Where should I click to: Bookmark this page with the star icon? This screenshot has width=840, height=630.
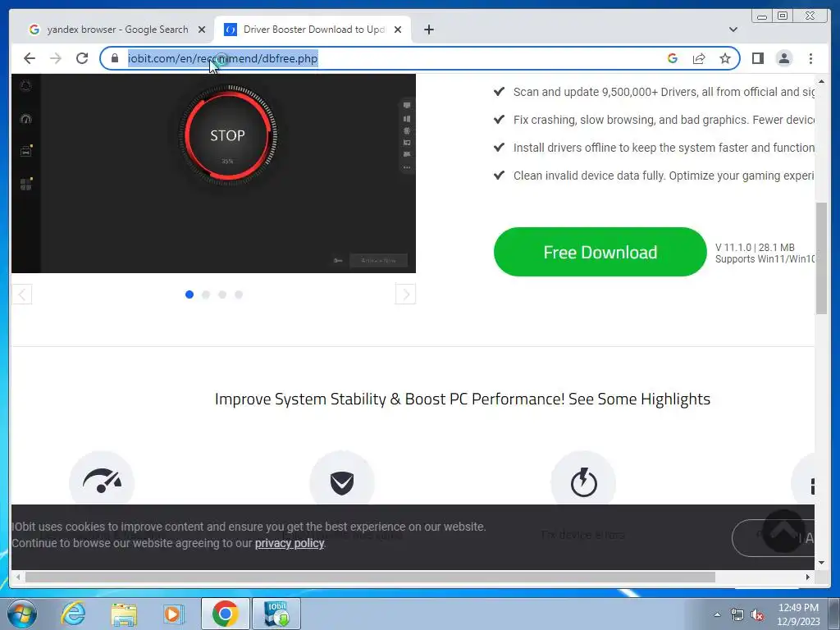(x=725, y=58)
